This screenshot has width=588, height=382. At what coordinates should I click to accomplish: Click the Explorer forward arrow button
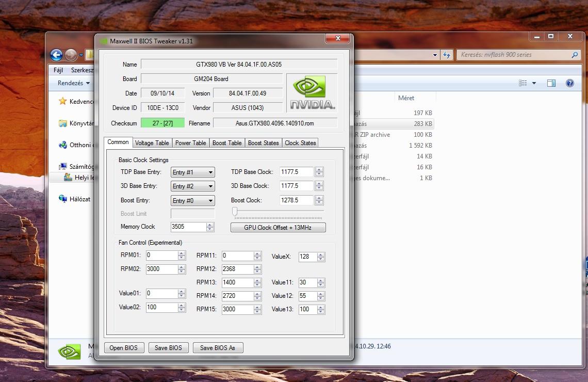pos(71,55)
